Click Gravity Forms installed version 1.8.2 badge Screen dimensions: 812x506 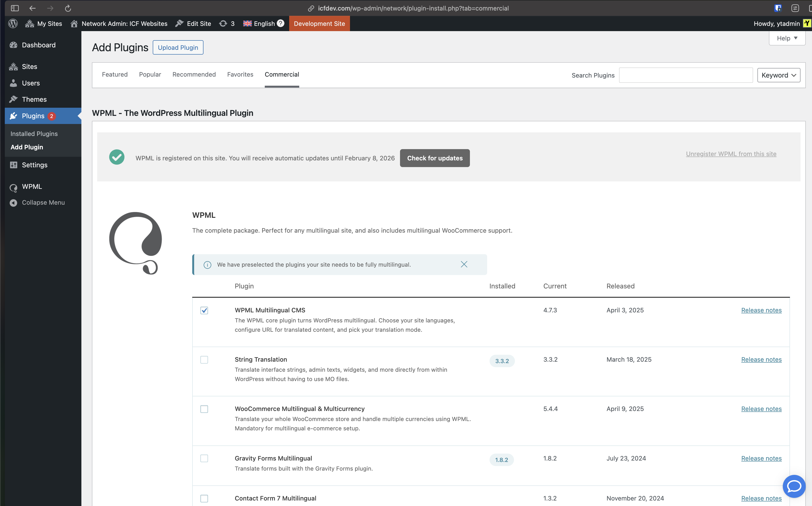coord(502,460)
